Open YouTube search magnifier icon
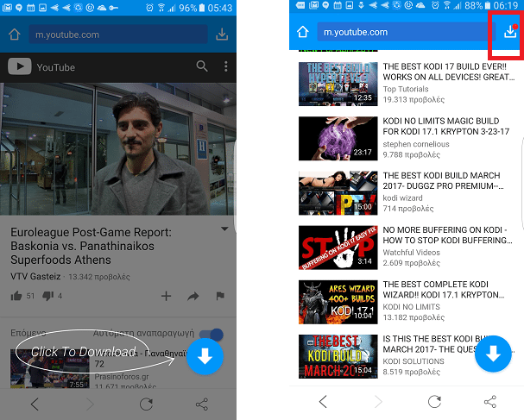524x420 pixels. (x=202, y=66)
